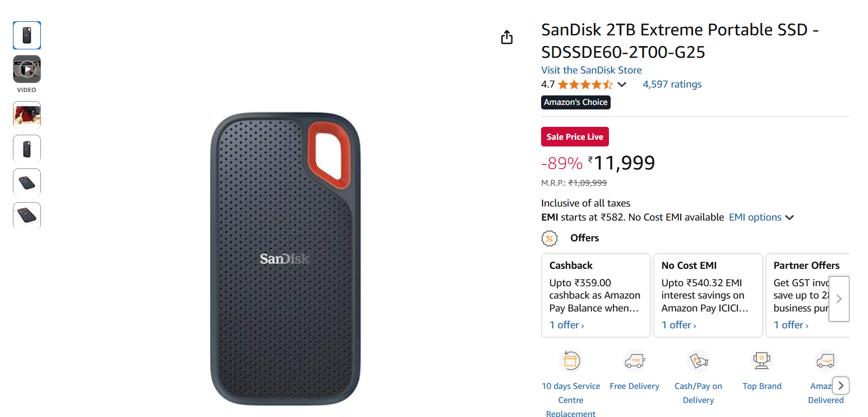
Task: Click the share icon above product image
Action: (507, 38)
